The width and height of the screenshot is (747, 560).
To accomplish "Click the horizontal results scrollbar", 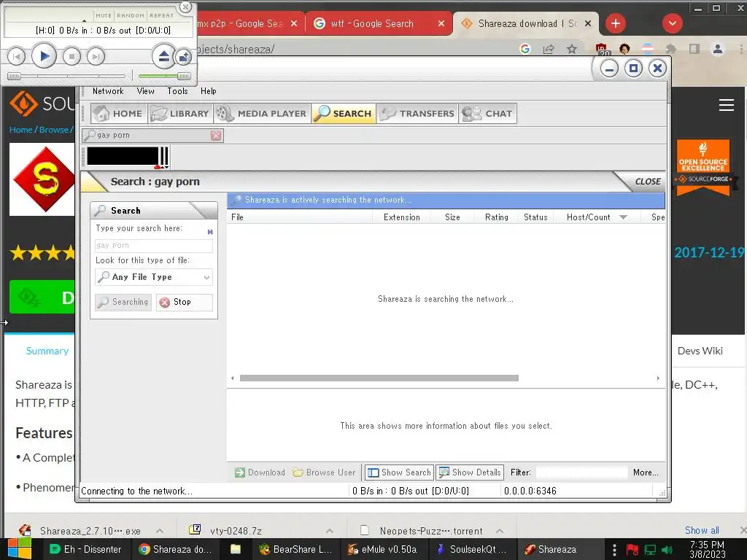I will point(379,378).
